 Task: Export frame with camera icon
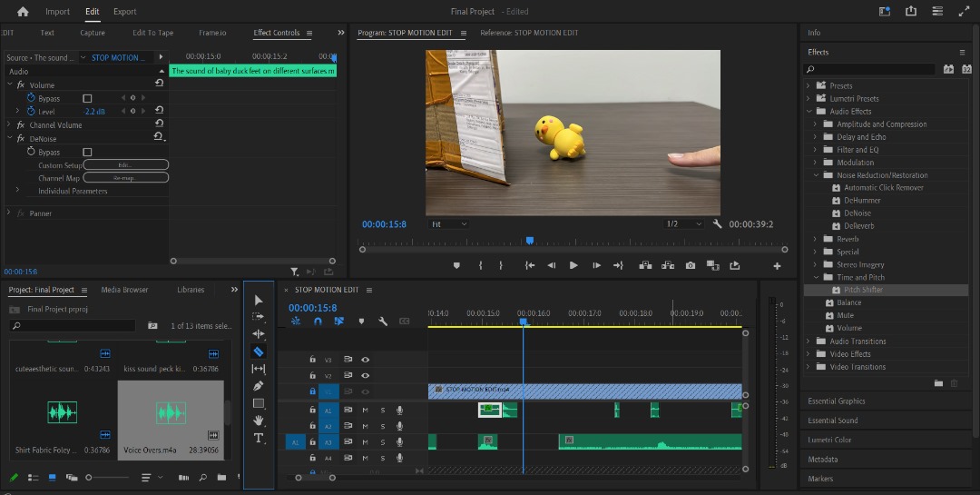tap(690, 265)
